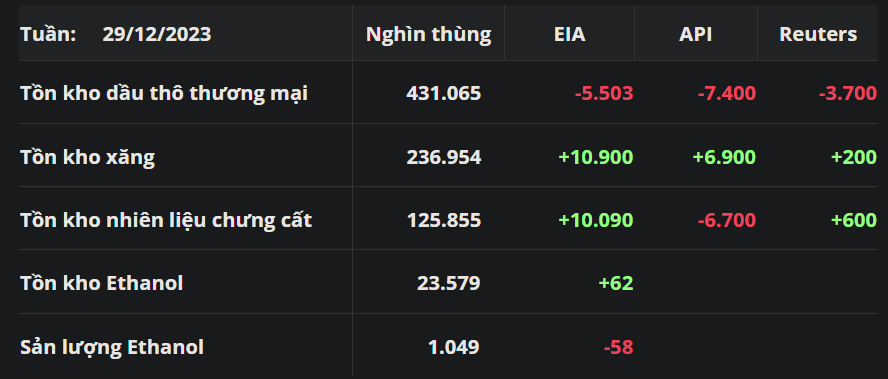Click the 431.065 crude inventory value

pyautogui.click(x=443, y=93)
